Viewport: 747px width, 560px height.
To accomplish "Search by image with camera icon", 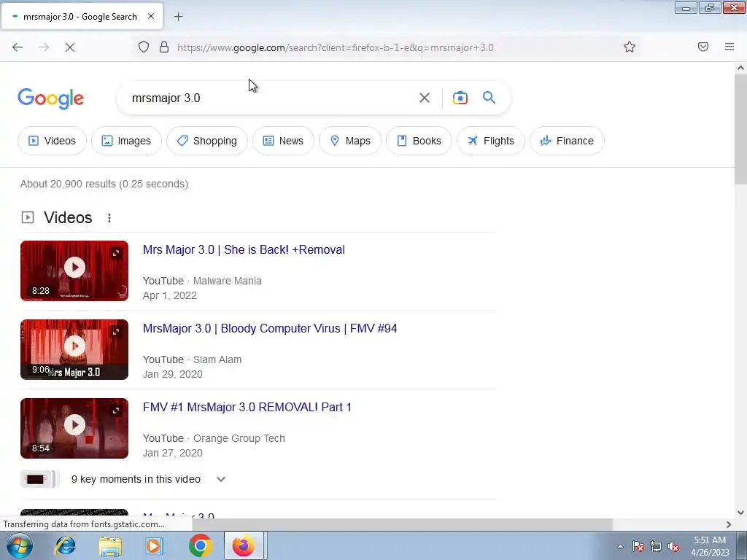I will pyautogui.click(x=460, y=98).
